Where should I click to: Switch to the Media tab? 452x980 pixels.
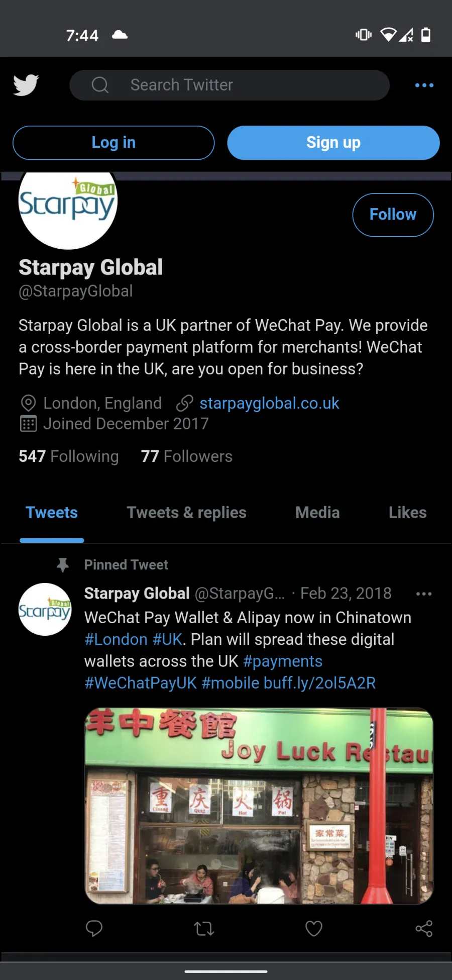[317, 513]
